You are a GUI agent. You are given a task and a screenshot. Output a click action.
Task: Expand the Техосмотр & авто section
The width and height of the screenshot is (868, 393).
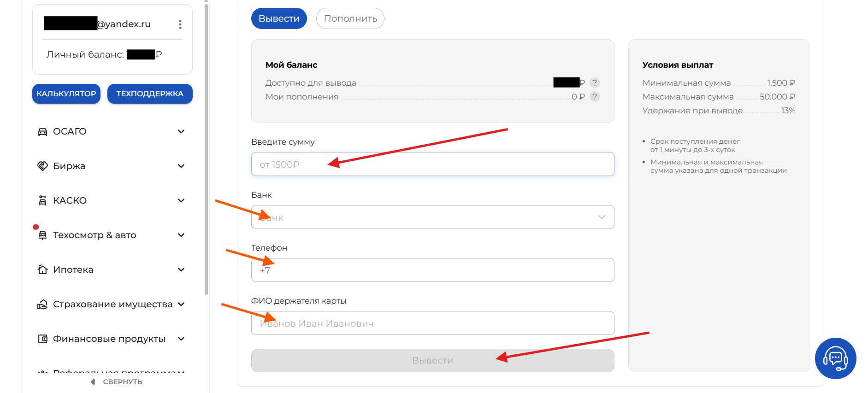point(181,235)
